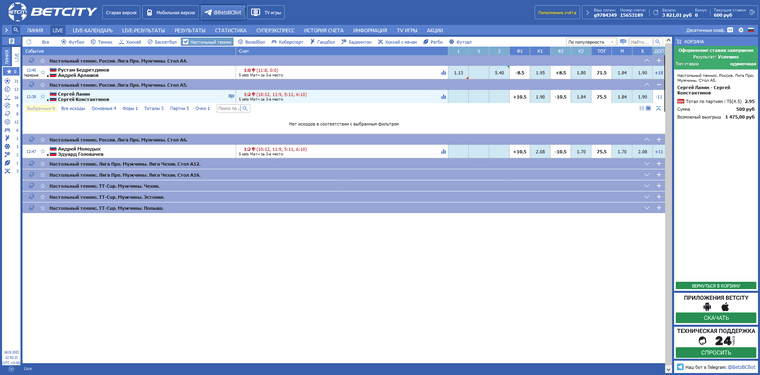Open the search magnifier in left sidebar

[16, 30]
